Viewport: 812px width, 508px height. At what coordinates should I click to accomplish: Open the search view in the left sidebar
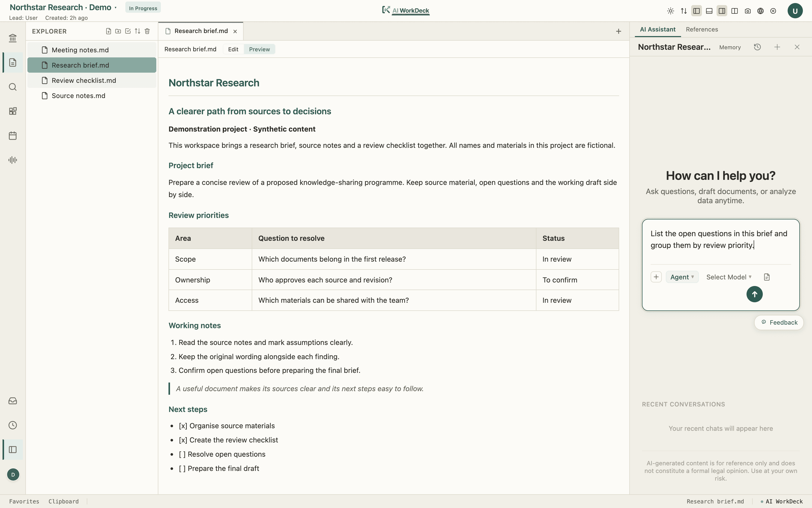[13, 87]
